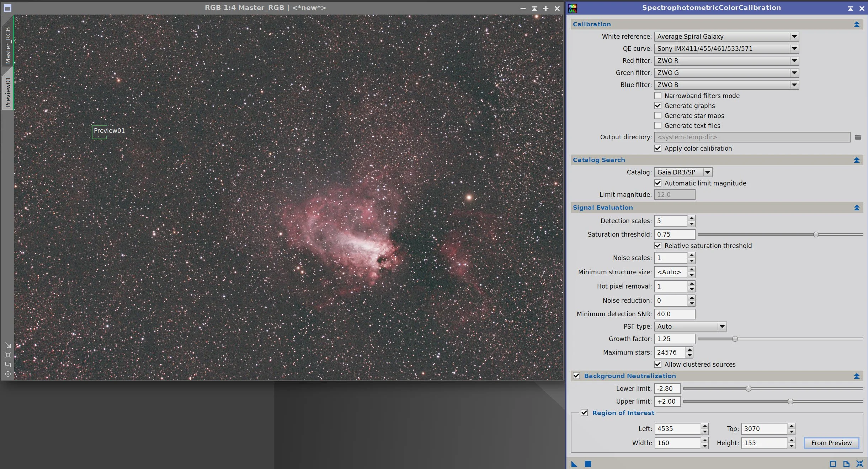The image size is (868, 469).
Task: Collapse the Signal Evaluation section
Action: coord(857,207)
